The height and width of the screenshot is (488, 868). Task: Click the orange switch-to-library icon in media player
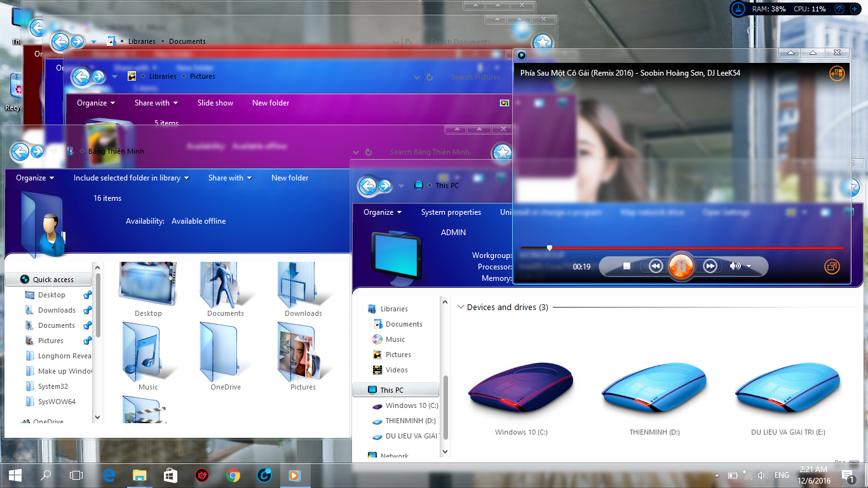pyautogui.click(x=837, y=73)
